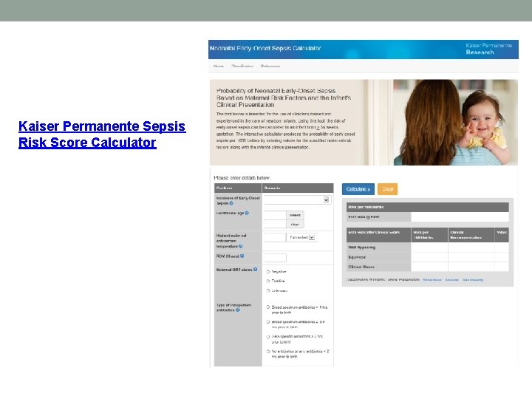This screenshot has width=532, height=399.
Task: Click the help icon beside ROM (Hours)
Action: pos(242,256)
